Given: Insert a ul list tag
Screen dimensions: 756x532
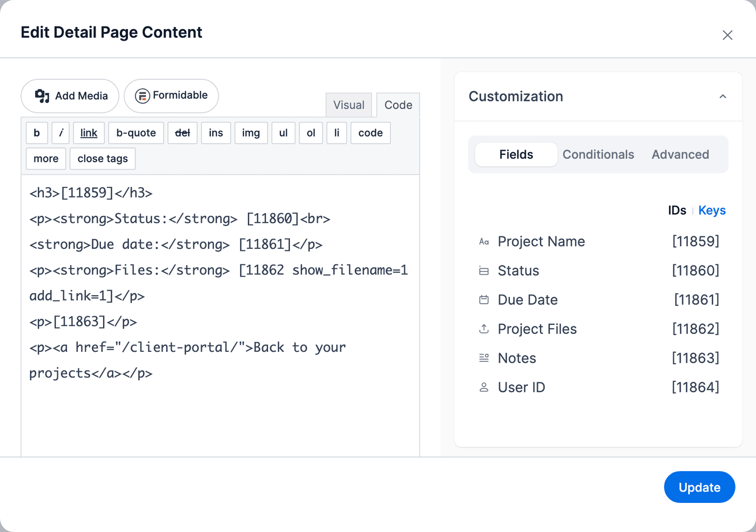Looking at the screenshot, I should point(283,133).
